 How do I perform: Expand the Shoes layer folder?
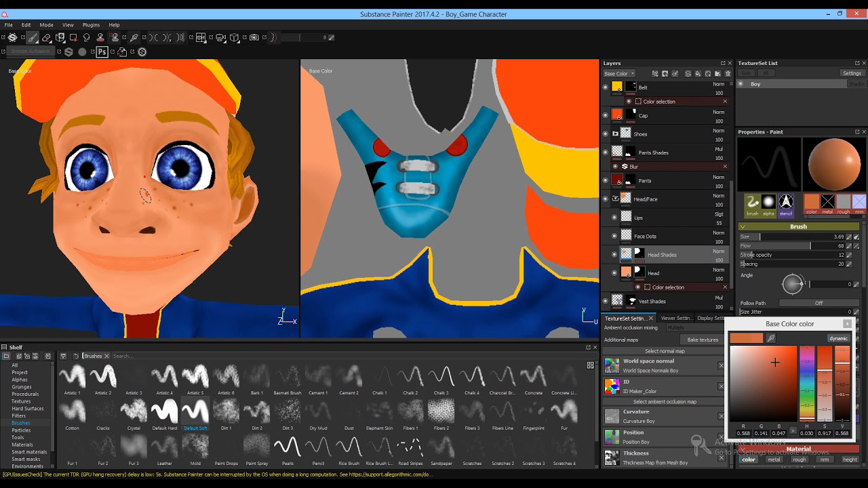coord(616,134)
